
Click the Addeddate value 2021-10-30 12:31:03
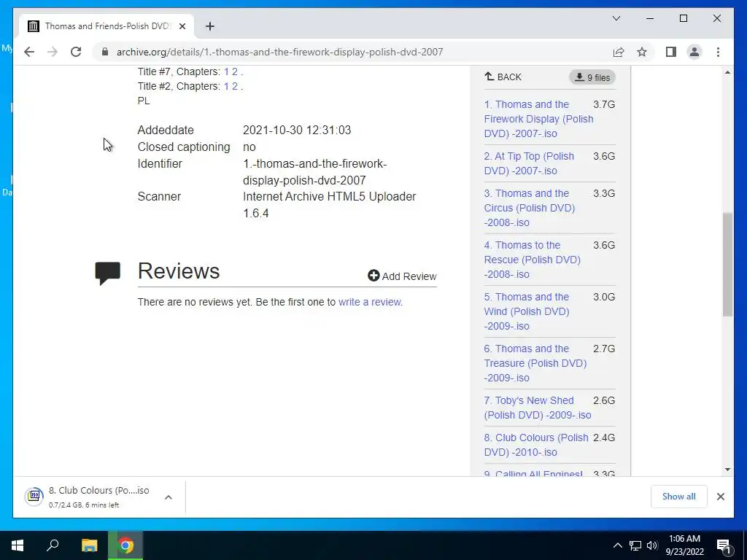point(297,130)
